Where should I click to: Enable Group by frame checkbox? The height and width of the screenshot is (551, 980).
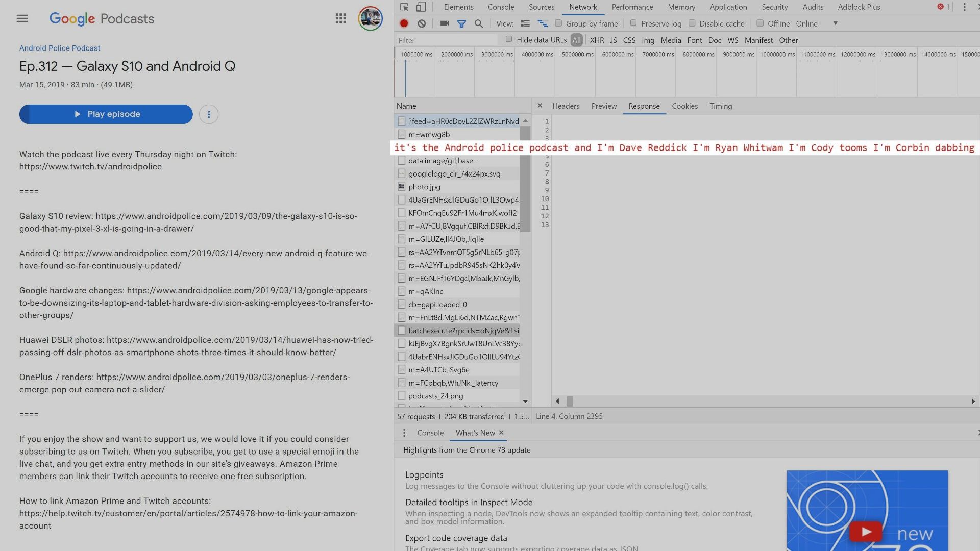click(x=558, y=23)
